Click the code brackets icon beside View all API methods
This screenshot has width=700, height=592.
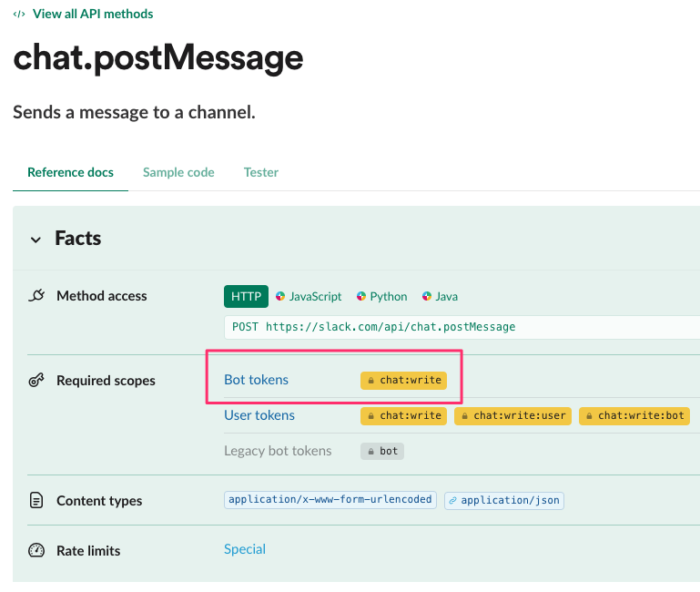tap(19, 15)
